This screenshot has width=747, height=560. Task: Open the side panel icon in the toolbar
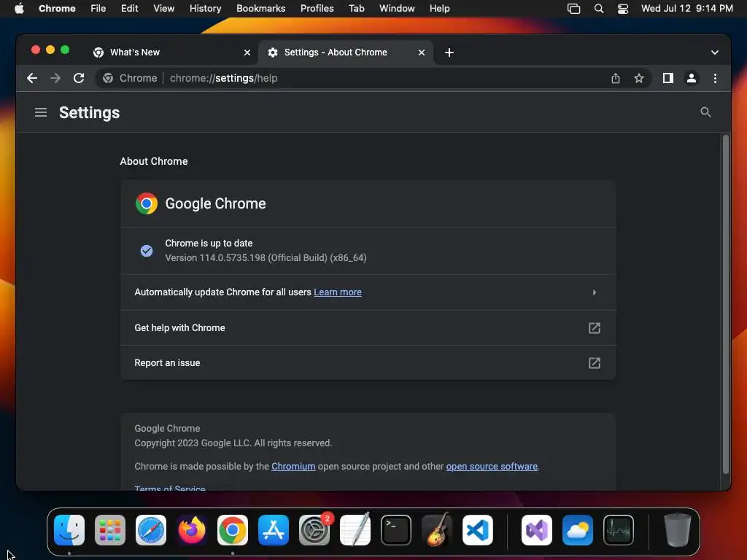point(668,78)
